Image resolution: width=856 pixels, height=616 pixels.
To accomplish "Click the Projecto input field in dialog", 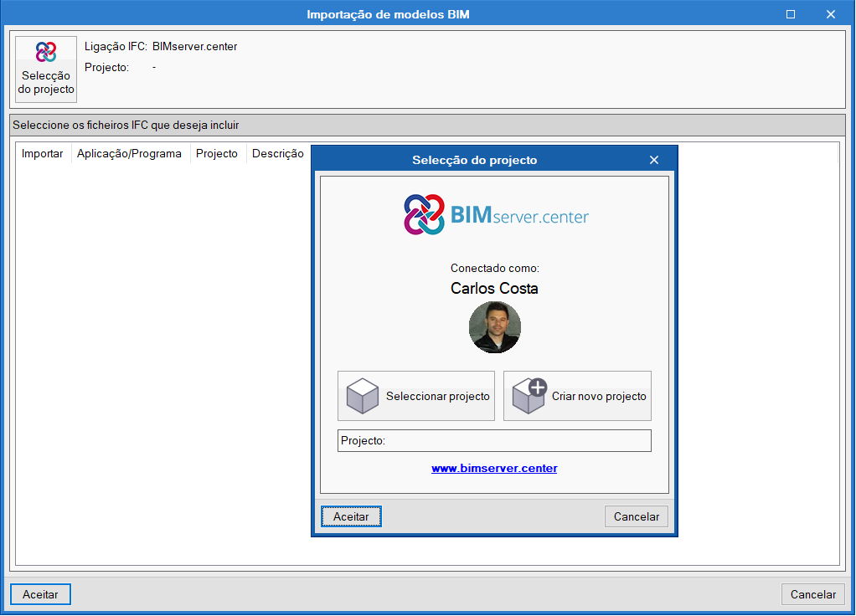I will pos(494,441).
